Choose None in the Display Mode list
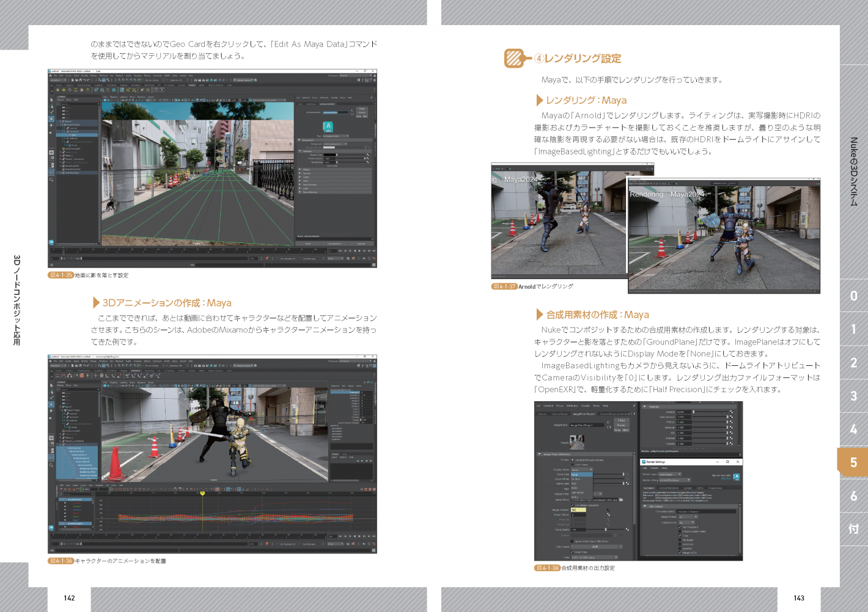Image resolution: width=868 pixels, height=612 pixels. click(x=581, y=475)
